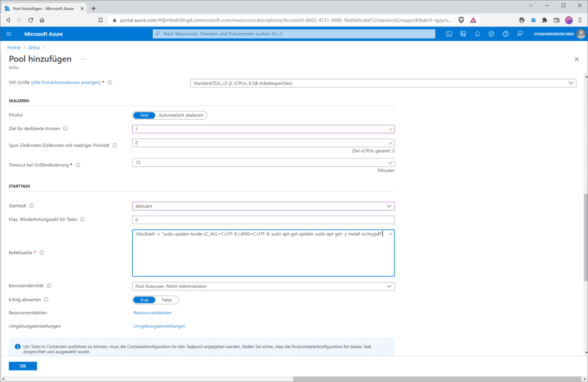Show info for Timeout bei Größenänderung
Image resolution: width=588 pixels, height=382 pixels.
click(x=78, y=165)
